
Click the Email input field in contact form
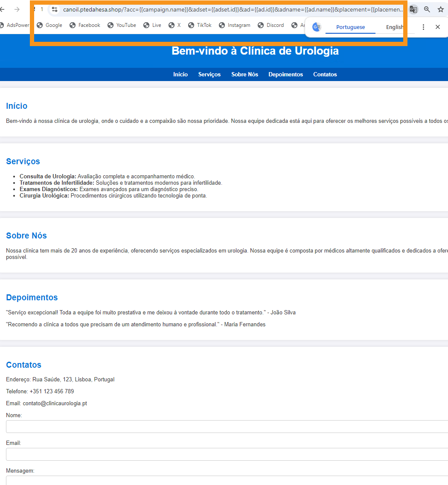pyautogui.click(x=227, y=454)
